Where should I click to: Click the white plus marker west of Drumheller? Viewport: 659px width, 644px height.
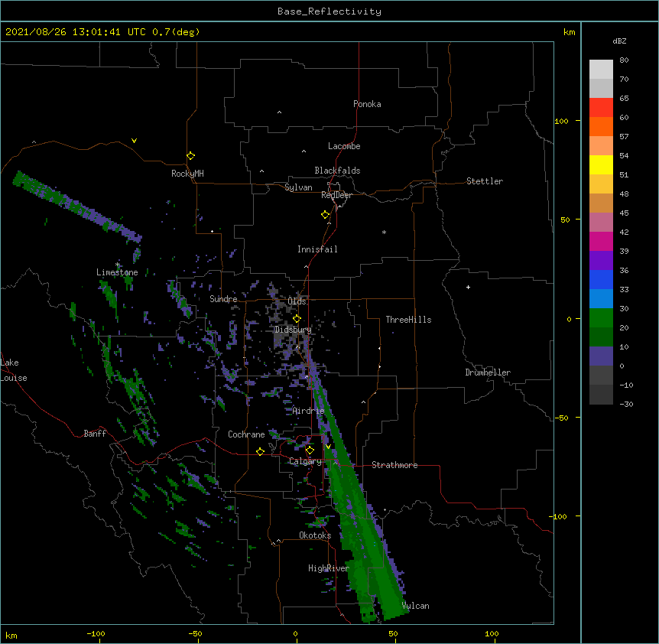[468, 287]
